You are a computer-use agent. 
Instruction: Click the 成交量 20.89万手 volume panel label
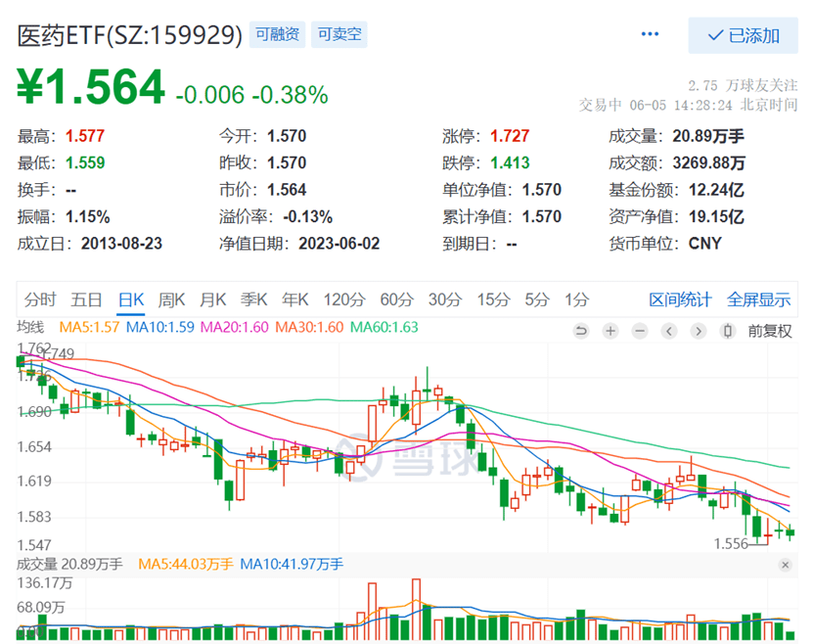[69, 564]
